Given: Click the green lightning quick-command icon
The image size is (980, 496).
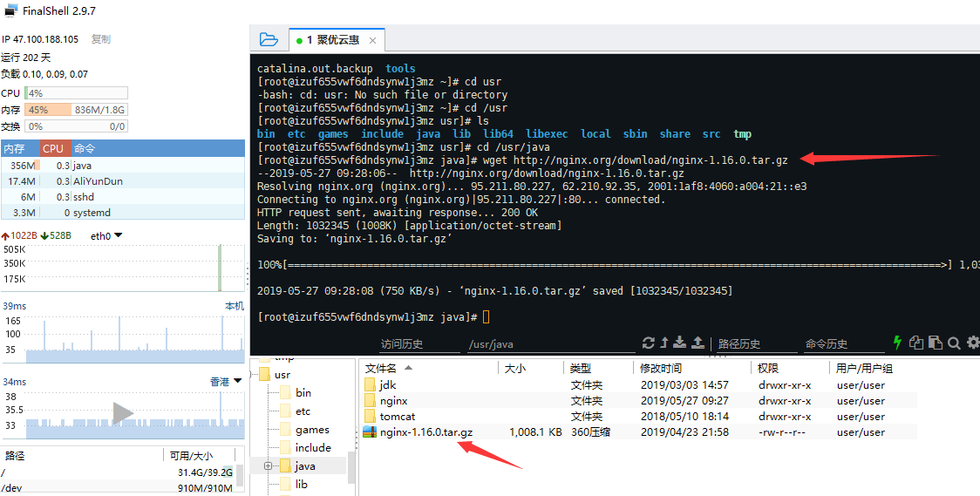Looking at the screenshot, I should pos(897,343).
